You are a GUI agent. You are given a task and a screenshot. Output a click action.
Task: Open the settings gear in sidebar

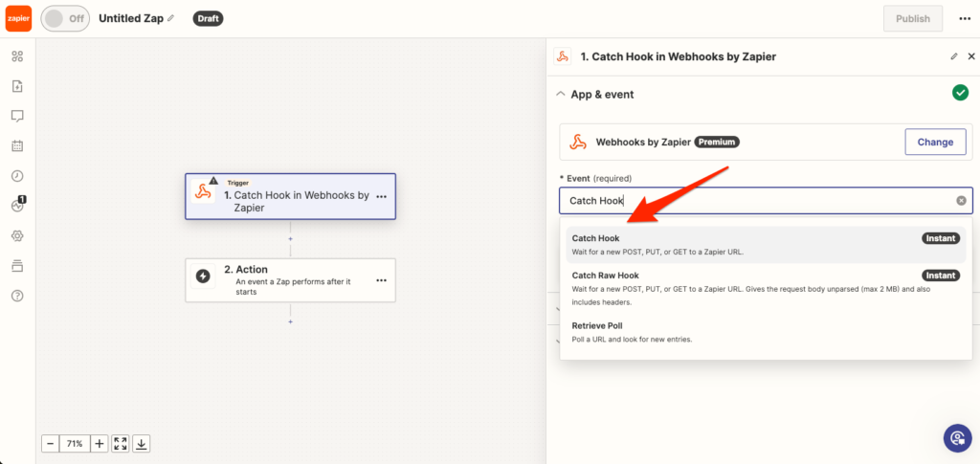17,235
